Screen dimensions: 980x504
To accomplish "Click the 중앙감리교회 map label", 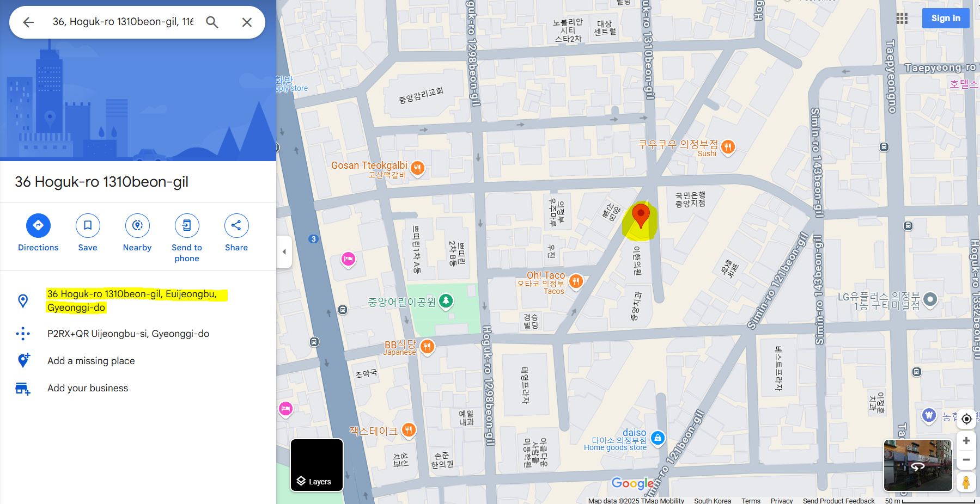I will [421, 95].
